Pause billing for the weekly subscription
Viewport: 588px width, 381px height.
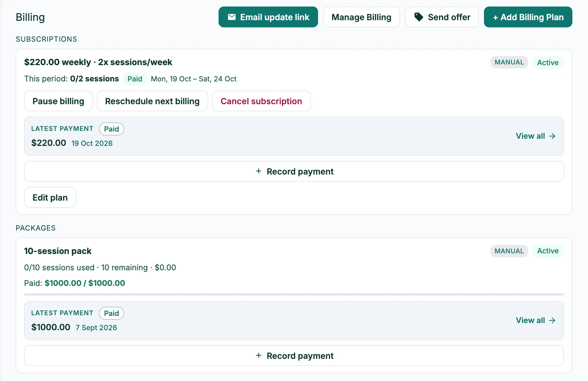click(x=59, y=101)
